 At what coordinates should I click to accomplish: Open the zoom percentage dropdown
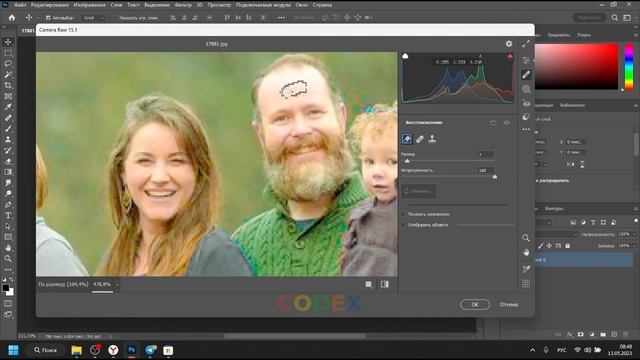117,284
